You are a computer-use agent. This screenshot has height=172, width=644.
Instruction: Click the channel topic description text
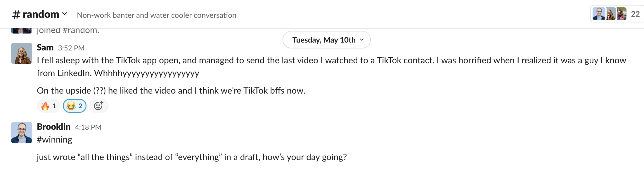[156, 15]
